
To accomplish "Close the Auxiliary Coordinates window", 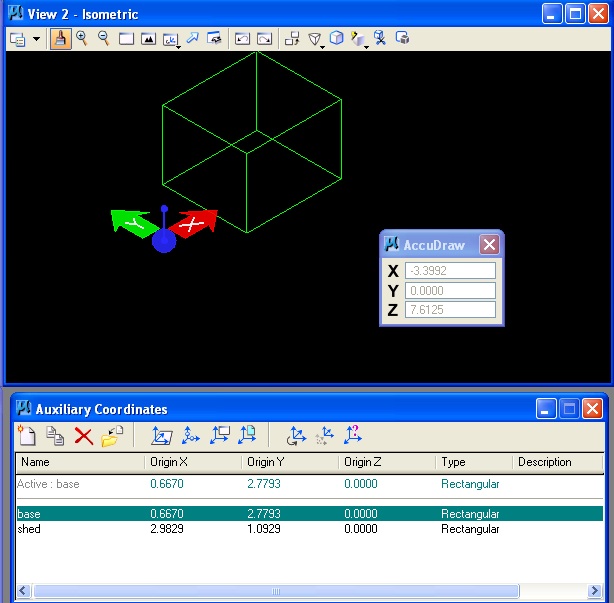I will (592, 409).
